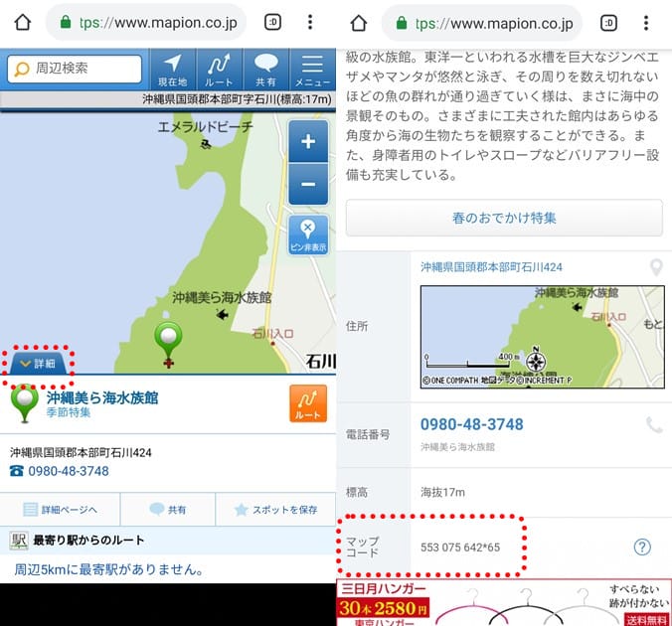Tap 周辺5kmに最寄駅がありません message
672x626 pixels.
pos(109,569)
